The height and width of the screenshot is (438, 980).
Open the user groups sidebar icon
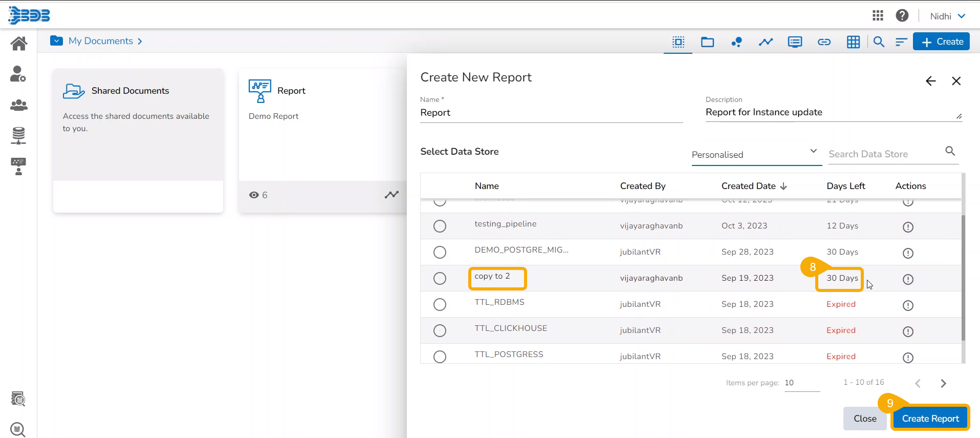18,106
